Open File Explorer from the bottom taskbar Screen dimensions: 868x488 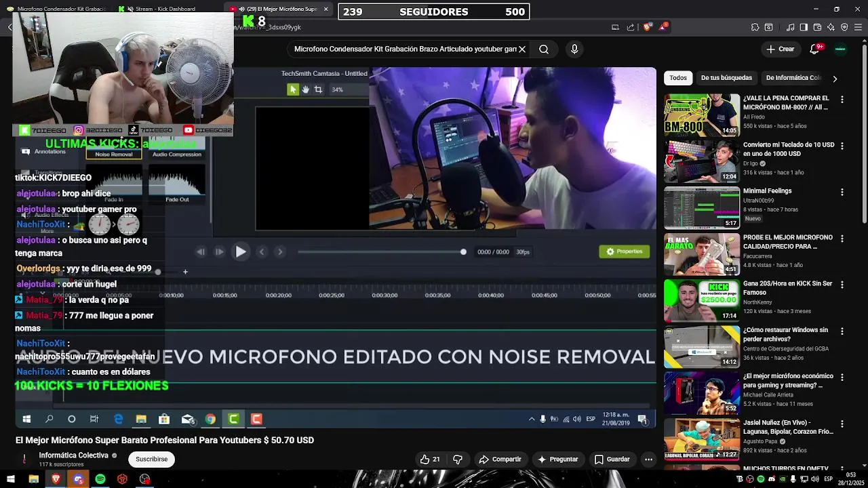(33, 479)
